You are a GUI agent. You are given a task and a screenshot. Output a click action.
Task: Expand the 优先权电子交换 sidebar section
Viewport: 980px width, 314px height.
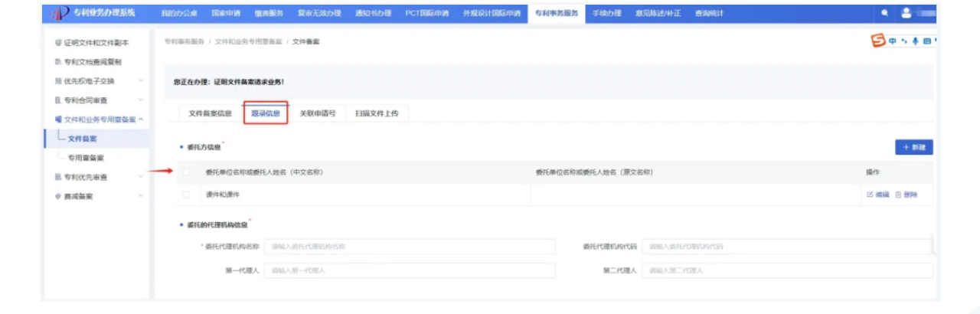click(141, 80)
